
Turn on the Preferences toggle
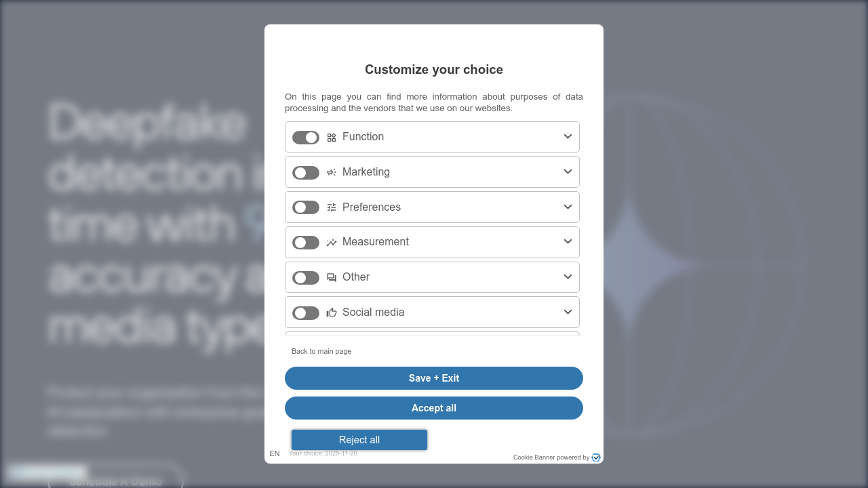306,207
